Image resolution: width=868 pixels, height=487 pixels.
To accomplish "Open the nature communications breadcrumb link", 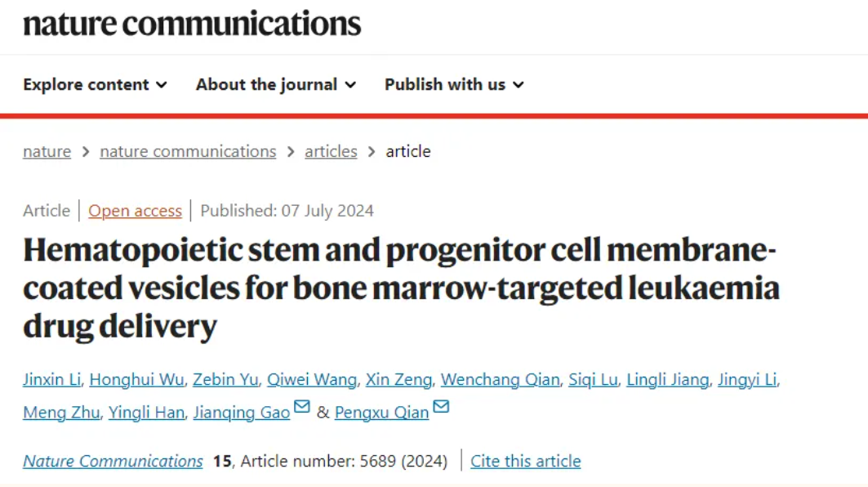I will pyautogui.click(x=188, y=151).
